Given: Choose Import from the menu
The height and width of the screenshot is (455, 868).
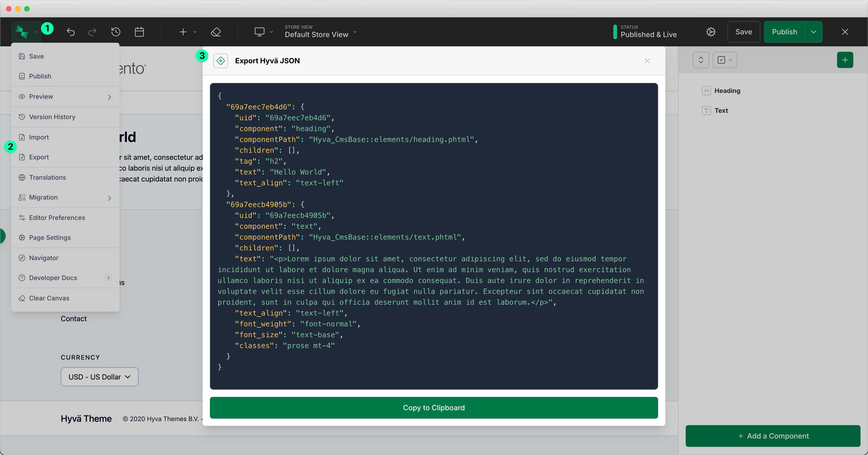Looking at the screenshot, I should (x=65, y=137).
